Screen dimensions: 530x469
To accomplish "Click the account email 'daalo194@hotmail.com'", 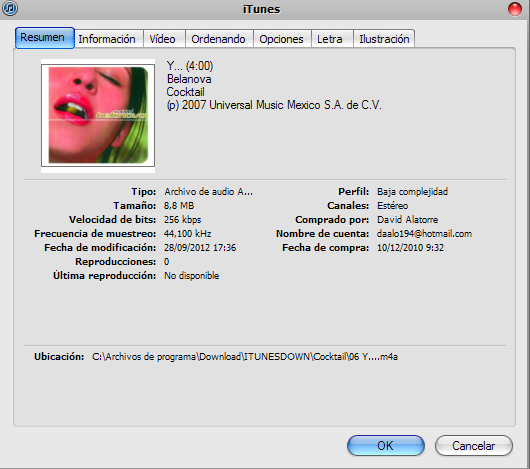I will [x=424, y=233].
